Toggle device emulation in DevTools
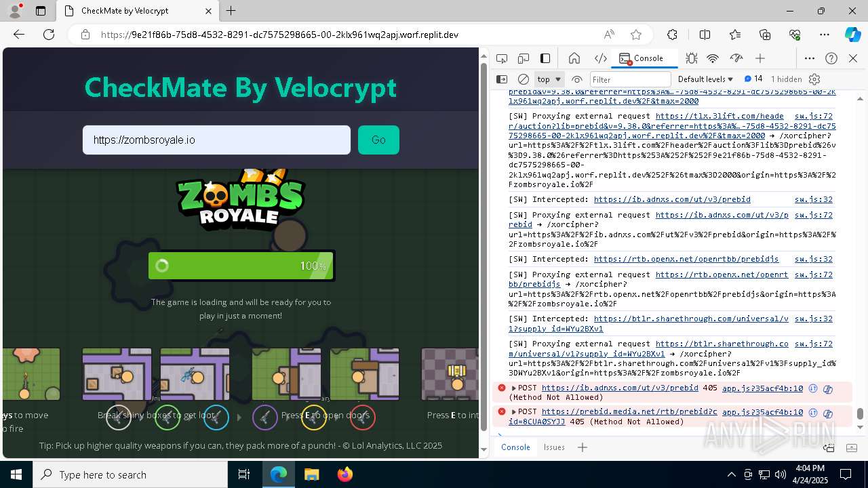 524,58
